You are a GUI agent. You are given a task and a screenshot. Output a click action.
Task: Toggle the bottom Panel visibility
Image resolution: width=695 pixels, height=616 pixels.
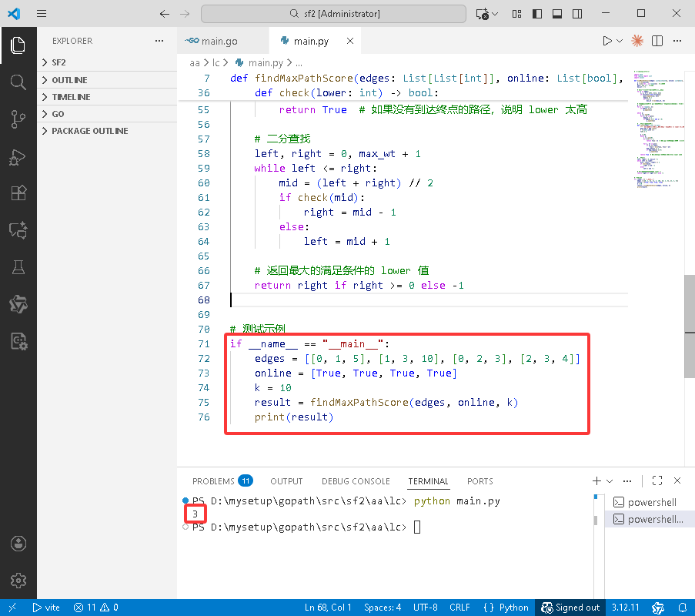click(x=557, y=14)
